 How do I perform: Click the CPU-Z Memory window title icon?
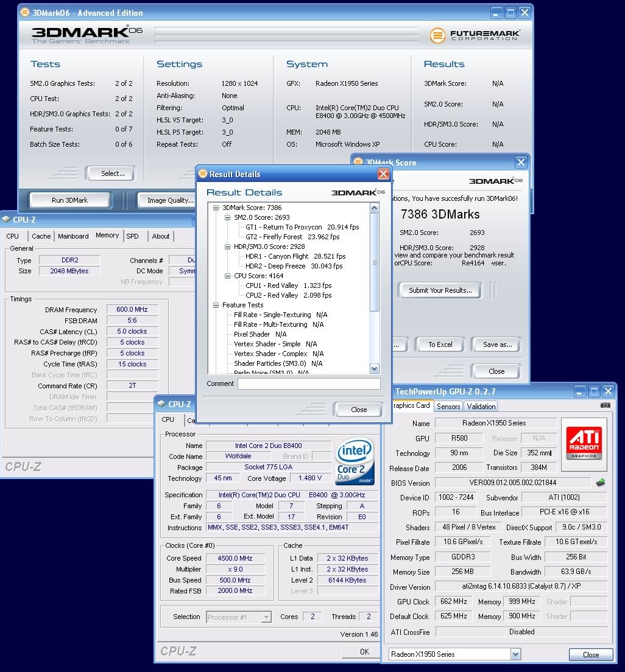point(6,219)
